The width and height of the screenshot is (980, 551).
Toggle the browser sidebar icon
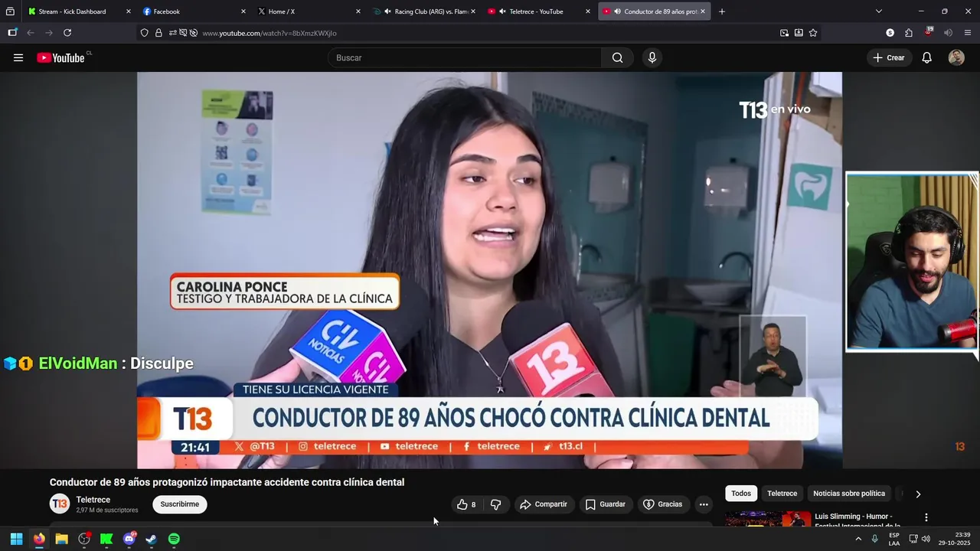coord(12,33)
